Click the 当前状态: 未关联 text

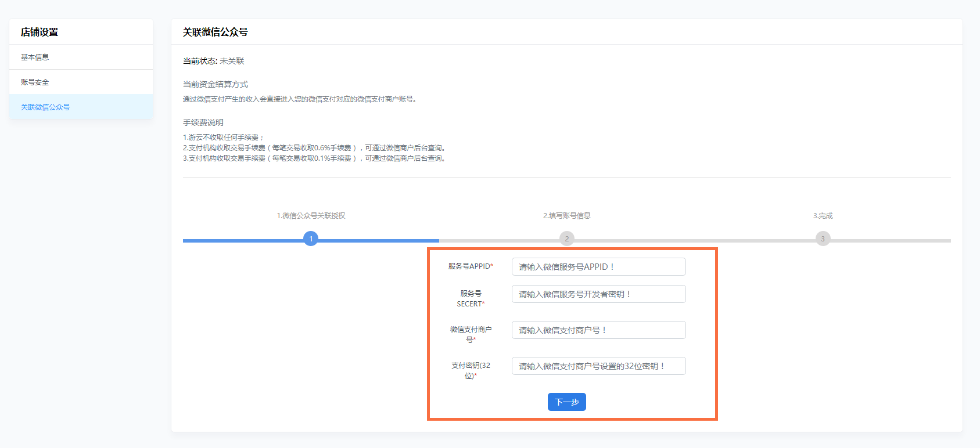click(x=214, y=61)
